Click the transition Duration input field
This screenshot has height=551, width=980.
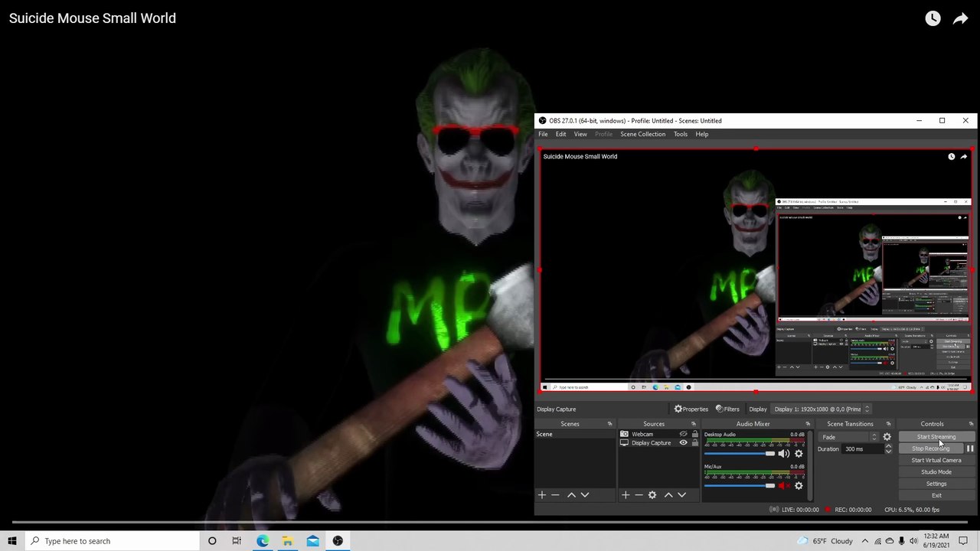coord(863,449)
